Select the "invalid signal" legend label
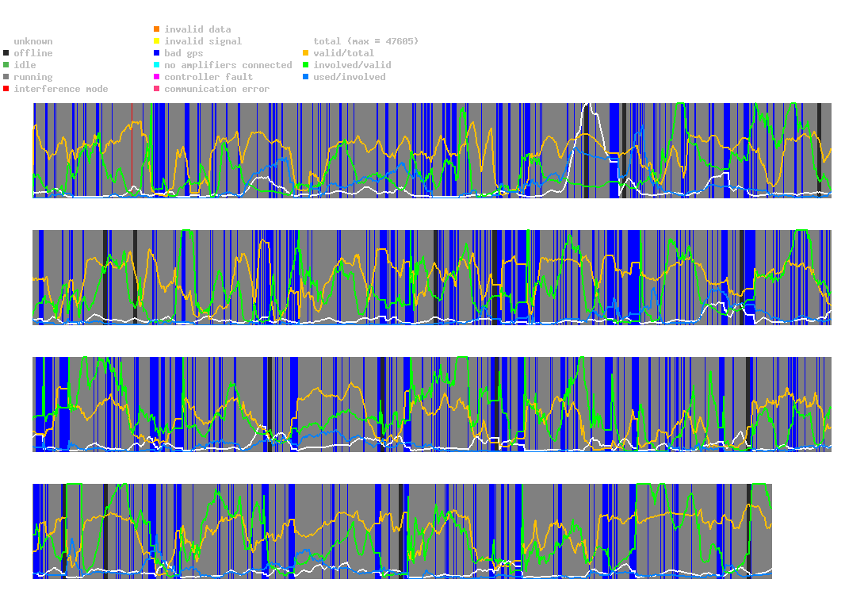 [x=203, y=41]
